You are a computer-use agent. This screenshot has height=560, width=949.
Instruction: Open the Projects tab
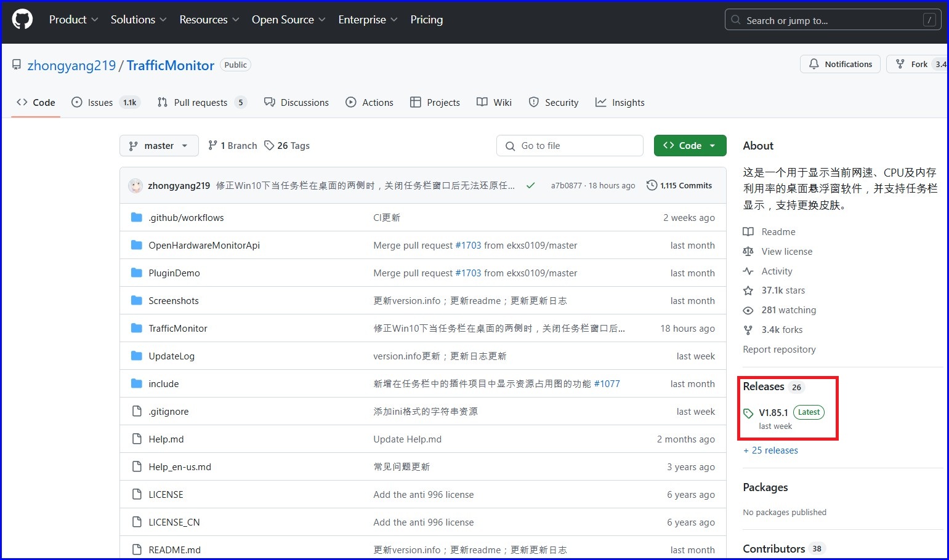click(x=435, y=102)
